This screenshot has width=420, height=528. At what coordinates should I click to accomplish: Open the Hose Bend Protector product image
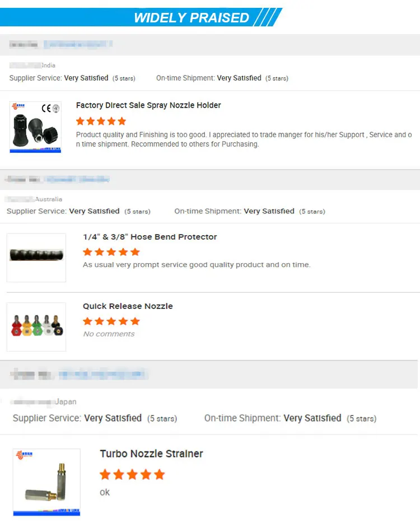click(x=36, y=257)
